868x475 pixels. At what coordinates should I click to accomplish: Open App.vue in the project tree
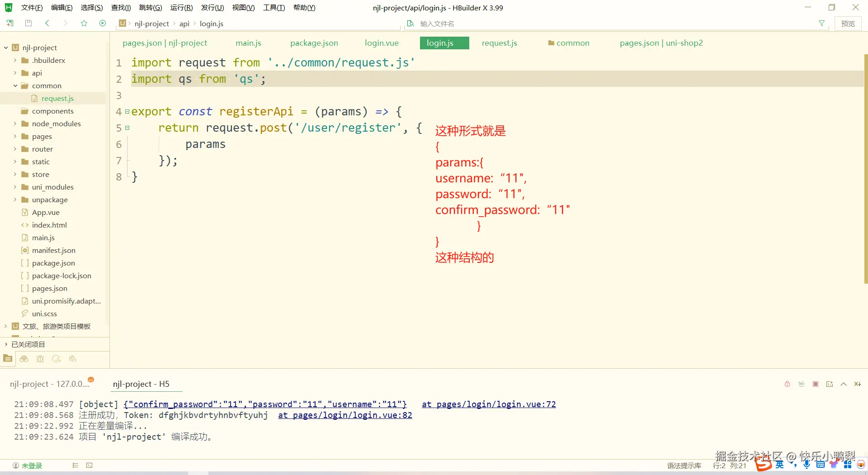pos(46,212)
